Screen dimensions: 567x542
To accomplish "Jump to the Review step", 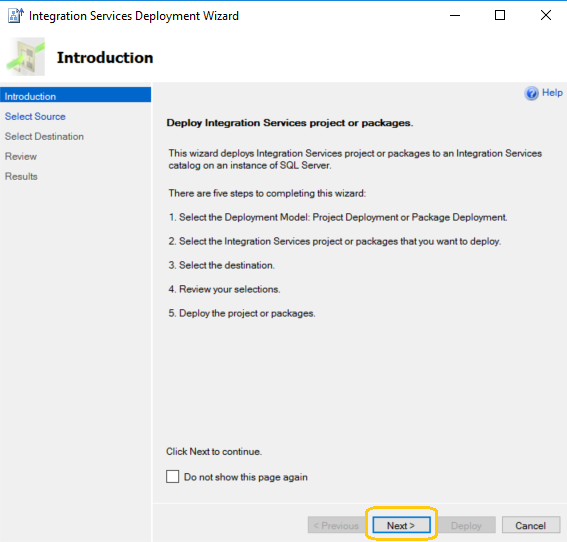I will pos(21,157).
